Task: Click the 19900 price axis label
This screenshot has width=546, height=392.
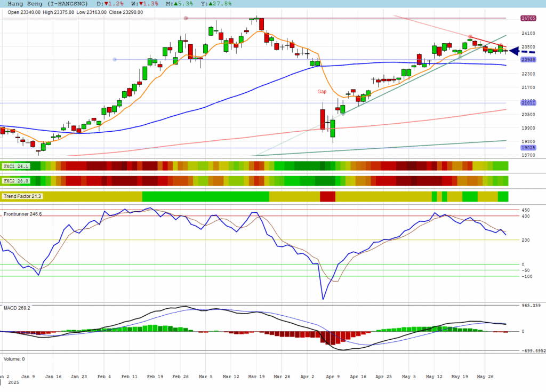Action: pos(528,128)
